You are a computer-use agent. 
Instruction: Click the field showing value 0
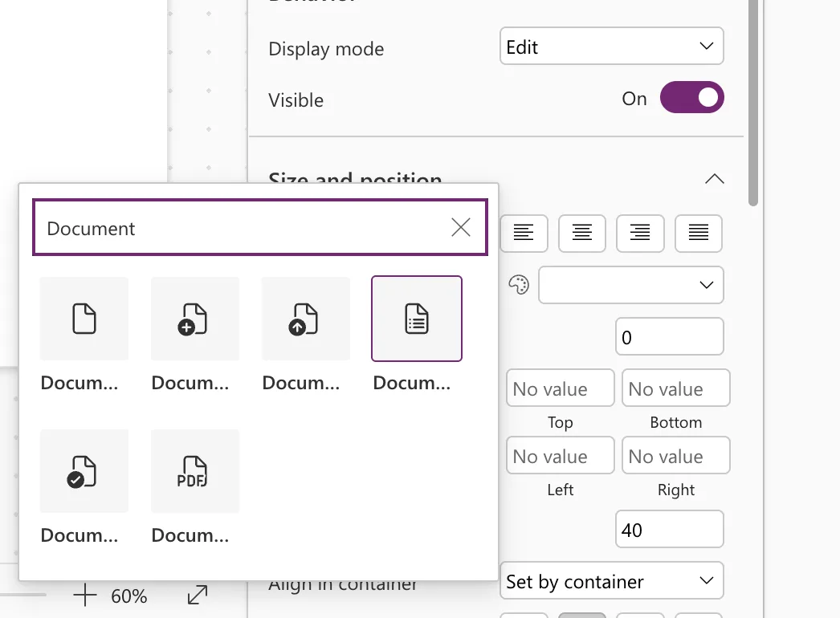670,337
